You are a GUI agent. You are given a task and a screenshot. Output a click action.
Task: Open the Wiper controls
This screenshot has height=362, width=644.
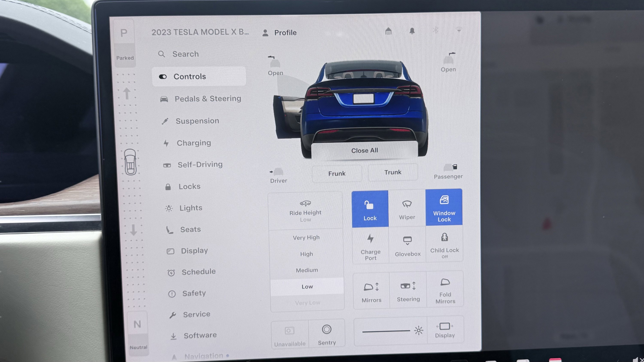(x=407, y=208)
